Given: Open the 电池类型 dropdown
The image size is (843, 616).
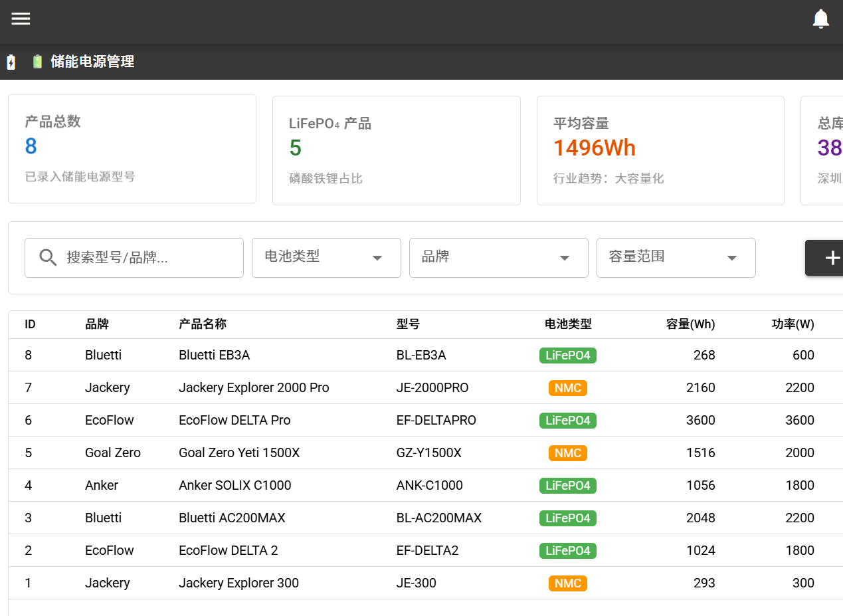Looking at the screenshot, I should click(326, 258).
